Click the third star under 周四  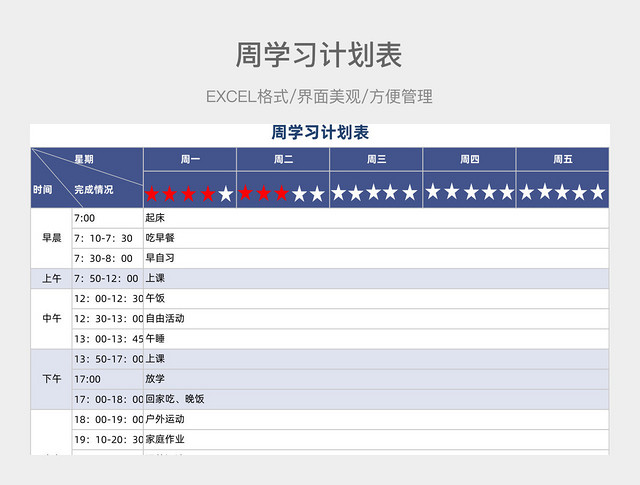471,191
